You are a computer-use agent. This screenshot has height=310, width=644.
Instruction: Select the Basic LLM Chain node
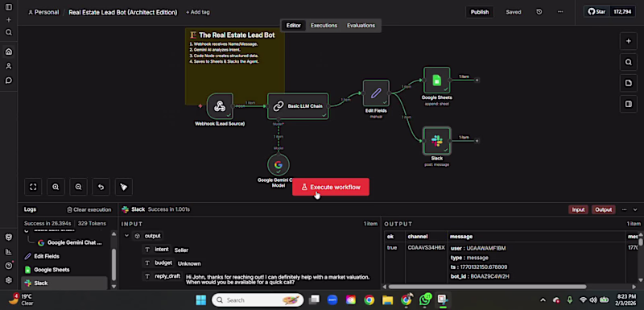(x=298, y=106)
